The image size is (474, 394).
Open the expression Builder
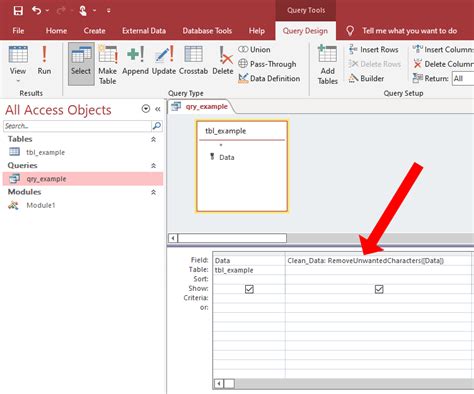[366, 79]
